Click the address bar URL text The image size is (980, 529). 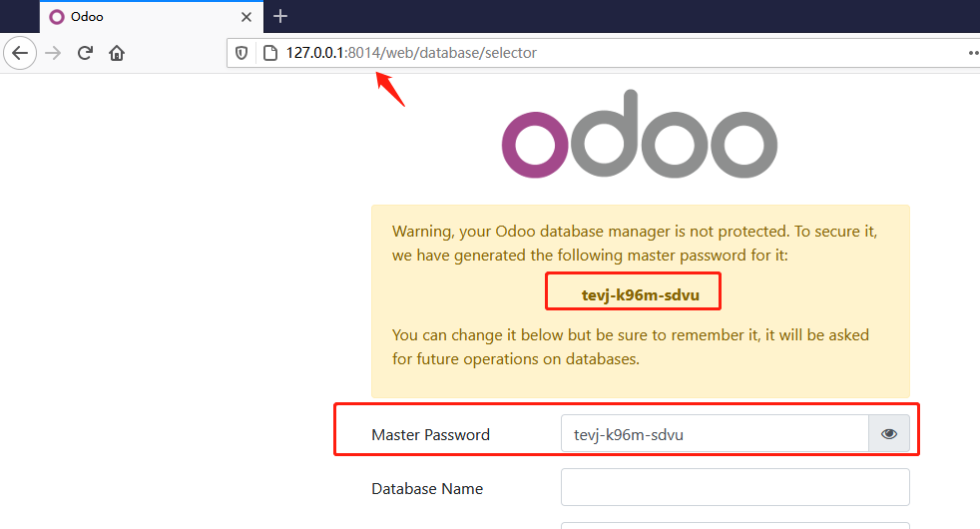click(411, 53)
